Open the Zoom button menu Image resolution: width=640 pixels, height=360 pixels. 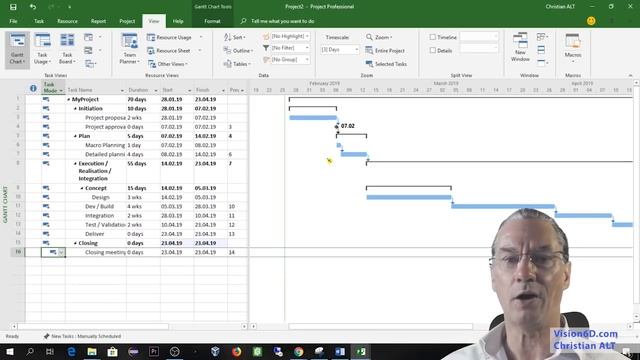point(379,37)
